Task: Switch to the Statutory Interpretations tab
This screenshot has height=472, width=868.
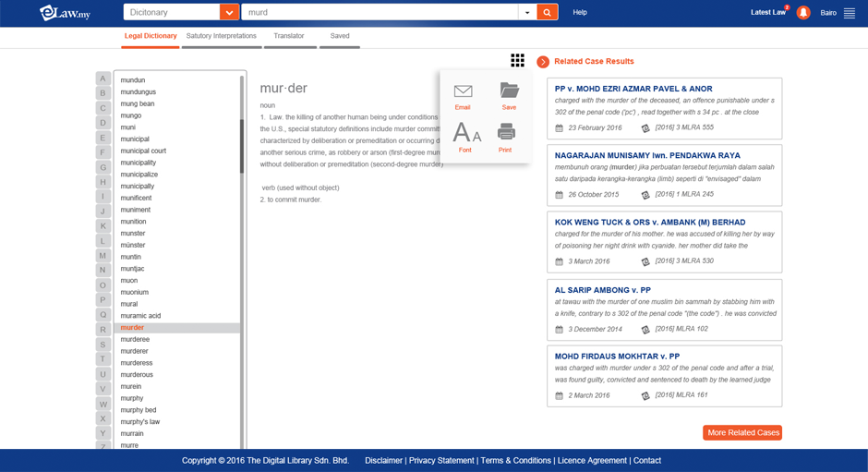Action: (222, 36)
